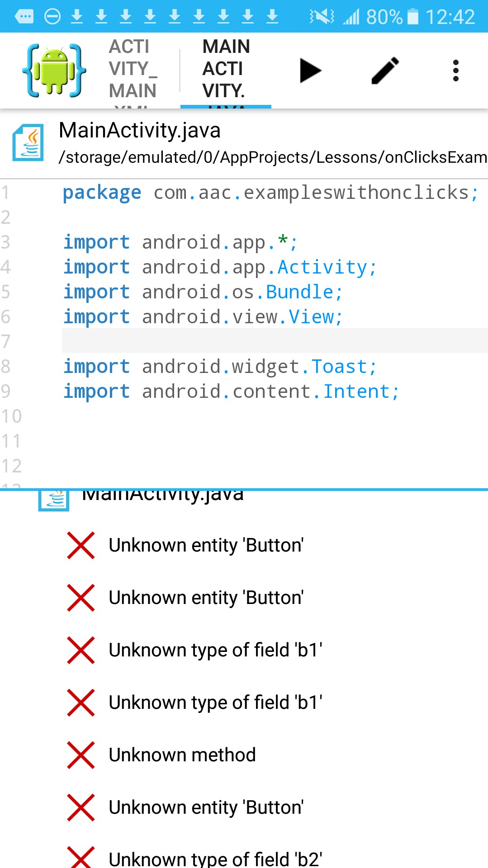Screen dimensions: 488x868
Task: Tap red X next to Unknown method
Action: tap(81, 755)
